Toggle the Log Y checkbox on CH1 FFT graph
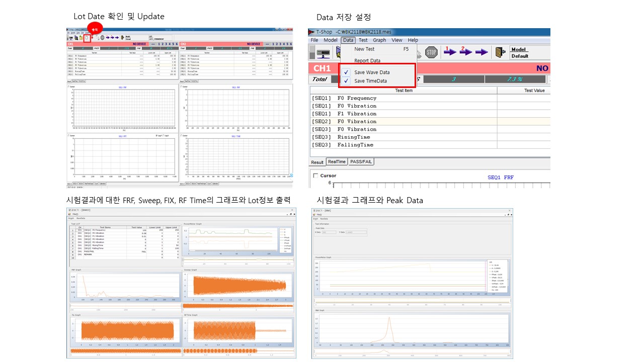Screen dimensions: 644x362 click(156, 135)
